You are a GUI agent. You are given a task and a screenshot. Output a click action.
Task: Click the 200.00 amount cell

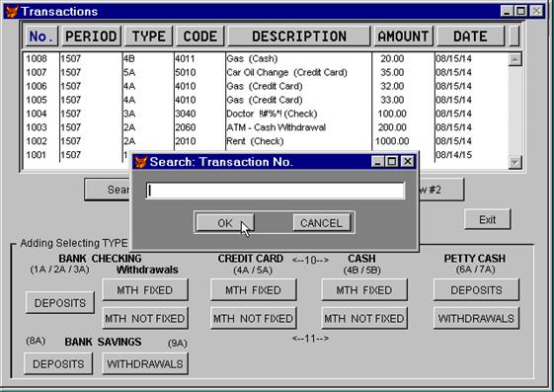392,127
